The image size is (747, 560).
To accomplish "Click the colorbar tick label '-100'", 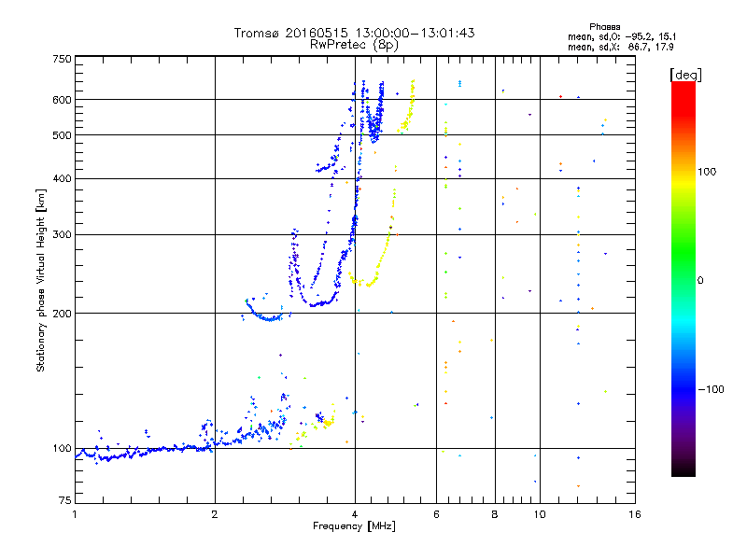I will pyautogui.click(x=711, y=389).
